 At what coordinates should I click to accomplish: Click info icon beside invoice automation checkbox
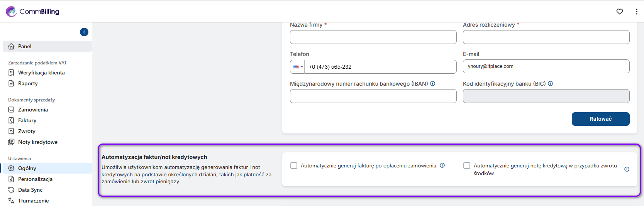pos(442,165)
